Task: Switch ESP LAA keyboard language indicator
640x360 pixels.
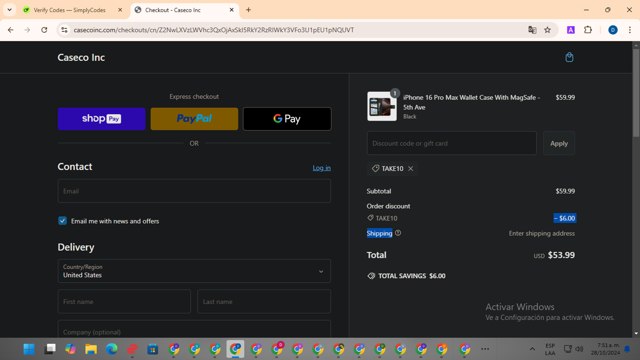Action: pyautogui.click(x=550, y=349)
